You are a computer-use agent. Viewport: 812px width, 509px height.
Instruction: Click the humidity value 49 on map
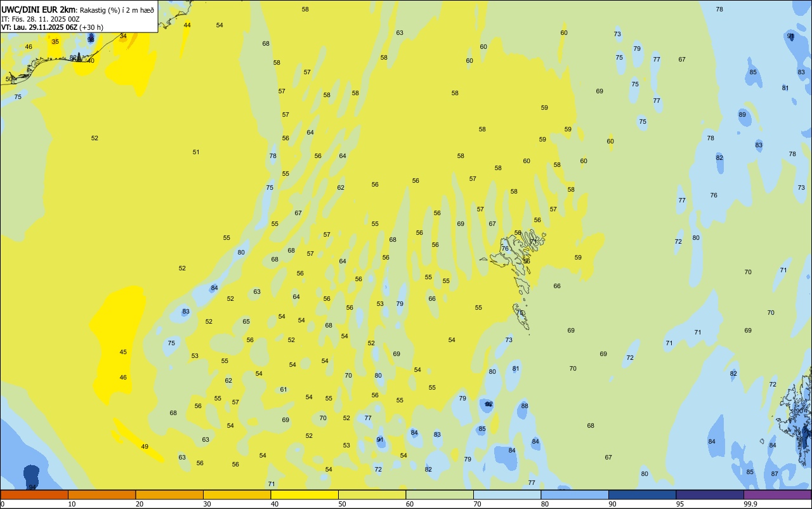(145, 446)
